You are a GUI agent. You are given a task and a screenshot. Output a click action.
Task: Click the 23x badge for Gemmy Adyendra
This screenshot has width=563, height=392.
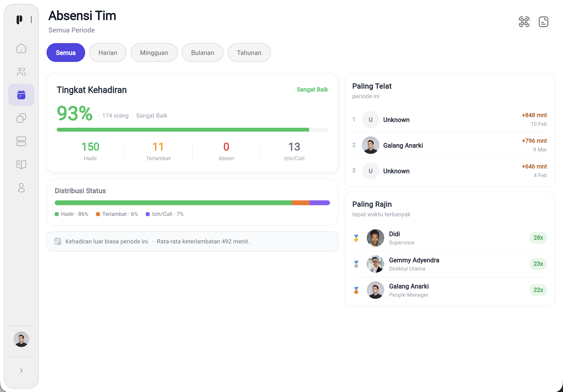point(538,264)
